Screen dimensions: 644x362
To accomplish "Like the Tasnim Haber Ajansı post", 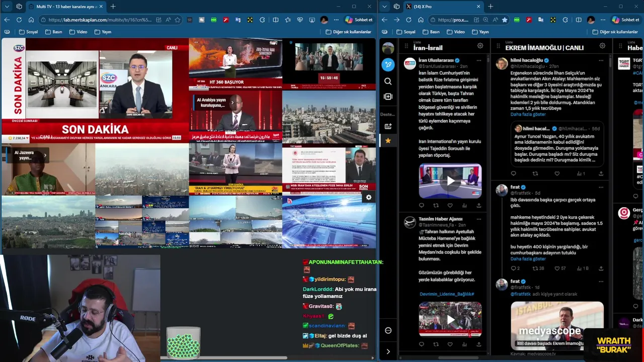I will pos(450,344).
